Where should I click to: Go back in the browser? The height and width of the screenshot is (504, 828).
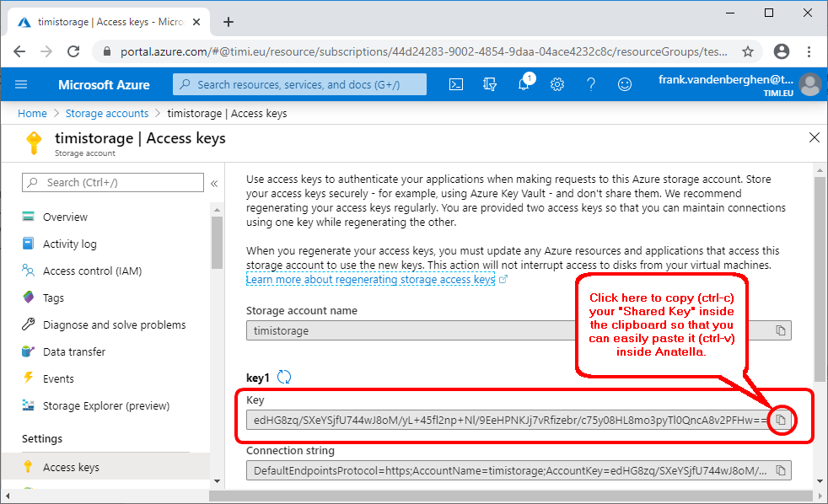click(x=19, y=51)
